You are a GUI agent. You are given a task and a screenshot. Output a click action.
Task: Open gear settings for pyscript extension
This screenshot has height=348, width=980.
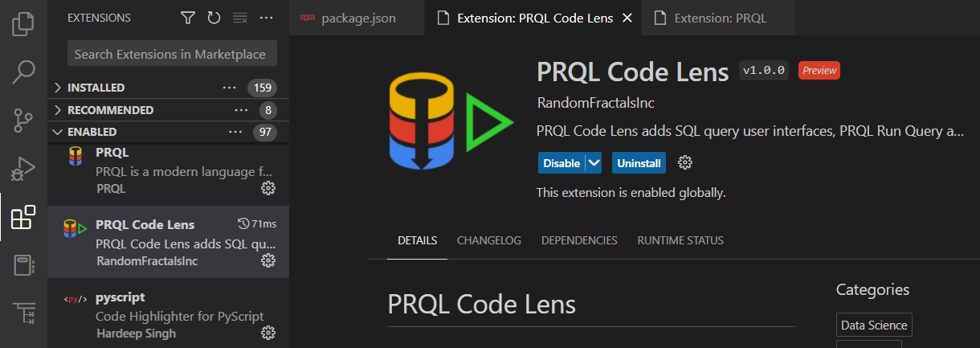[x=268, y=333]
